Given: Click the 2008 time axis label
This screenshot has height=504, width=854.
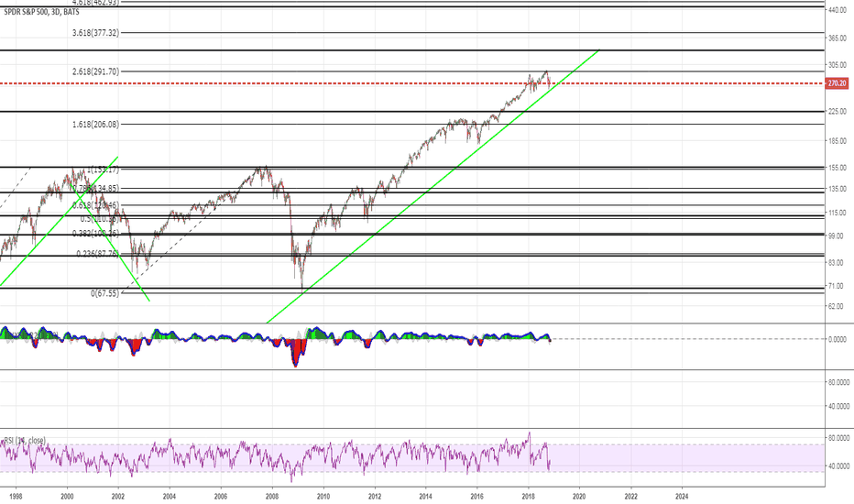Looking at the screenshot, I should click(x=272, y=497).
